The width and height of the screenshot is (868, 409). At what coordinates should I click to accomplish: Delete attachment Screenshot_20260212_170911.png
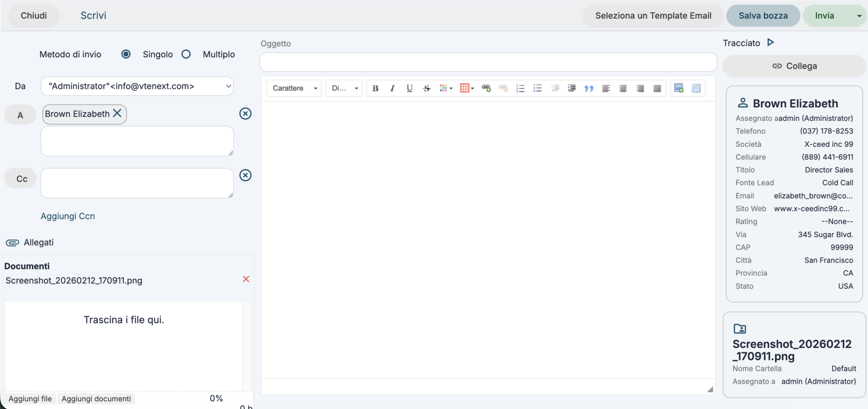click(246, 279)
